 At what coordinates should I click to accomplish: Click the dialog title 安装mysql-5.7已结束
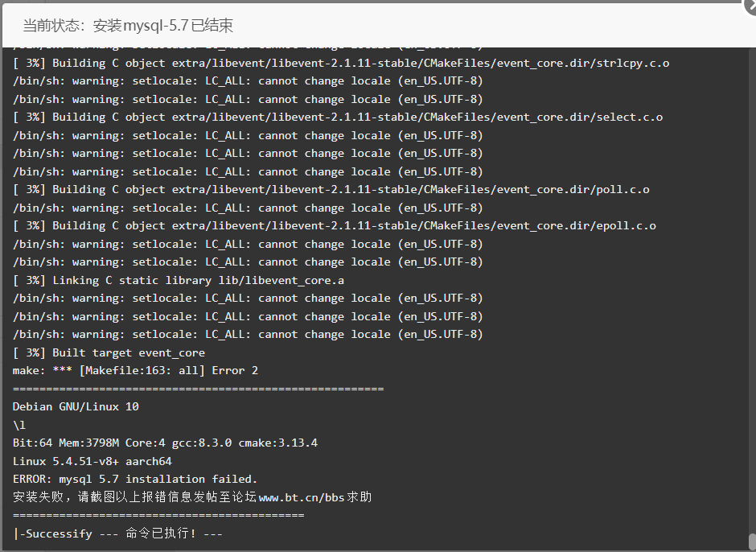click(x=163, y=25)
